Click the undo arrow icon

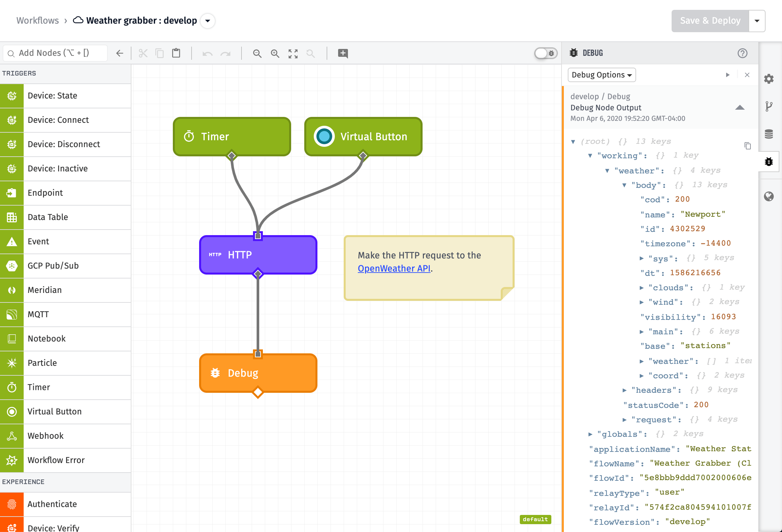click(207, 54)
